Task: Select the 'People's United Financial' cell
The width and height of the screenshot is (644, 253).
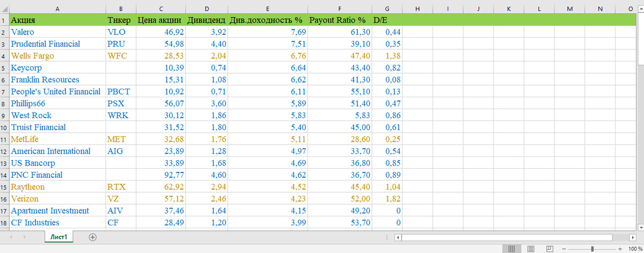Action: click(57, 91)
